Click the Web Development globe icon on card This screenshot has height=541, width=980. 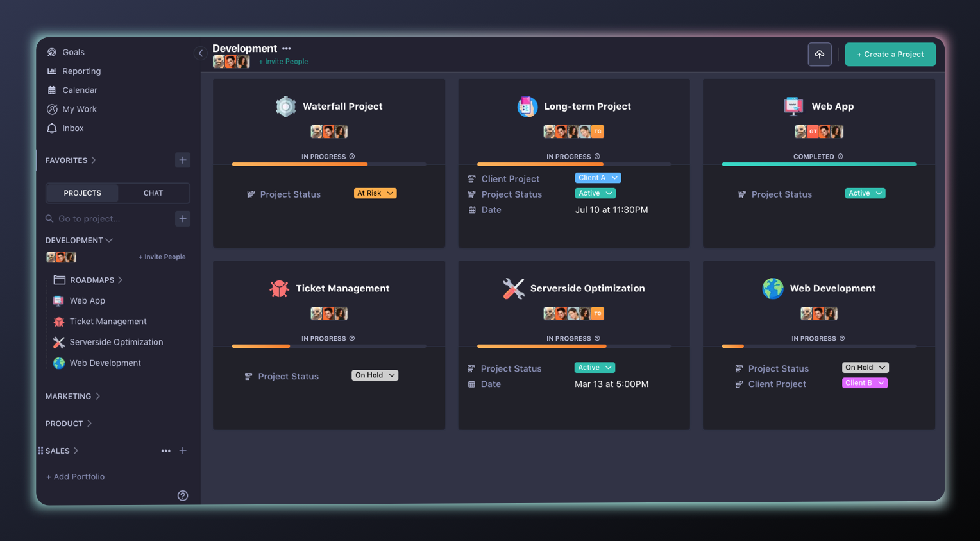click(773, 289)
